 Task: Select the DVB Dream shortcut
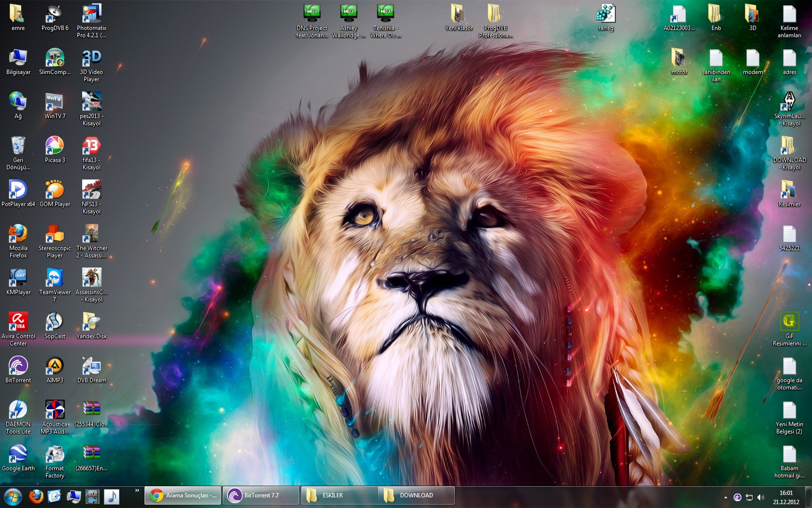pyautogui.click(x=91, y=370)
